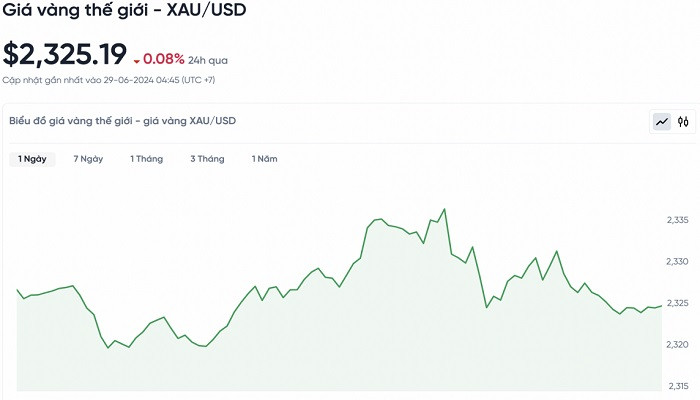Click the 2,320 y-axis label
The width and height of the screenshot is (700, 400).
(x=678, y=345)
